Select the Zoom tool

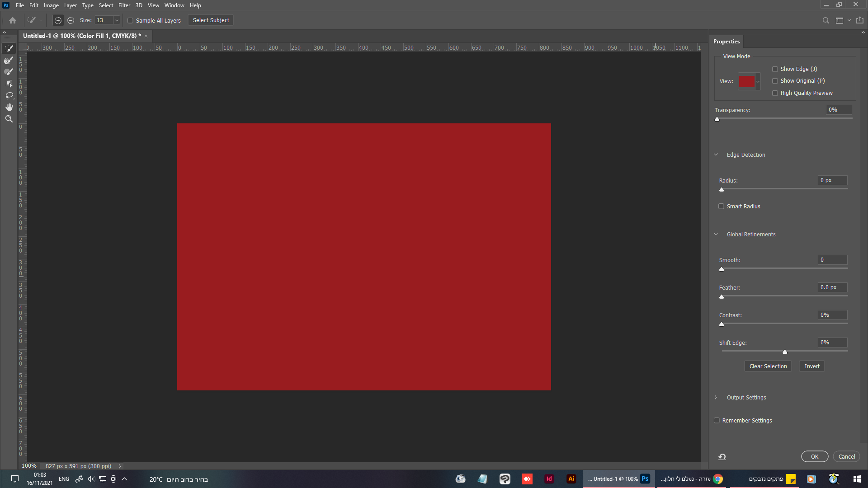click(x=9, y=119)
